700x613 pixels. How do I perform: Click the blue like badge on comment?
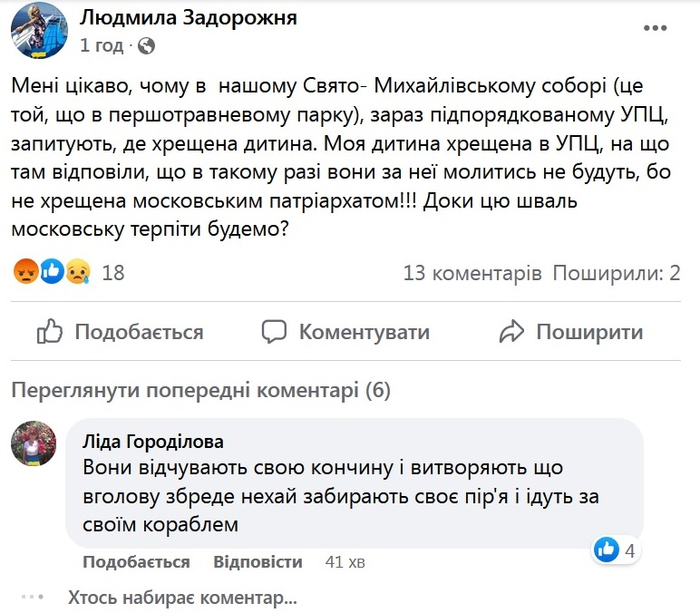point(606,550)
